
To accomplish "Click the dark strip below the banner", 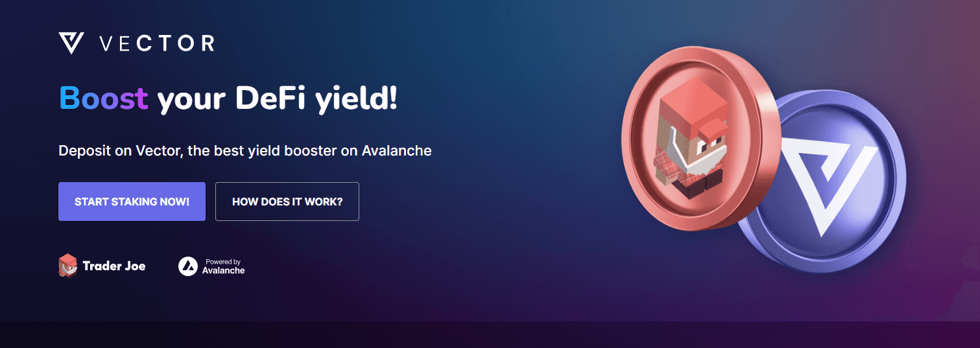I will point(490,334).
